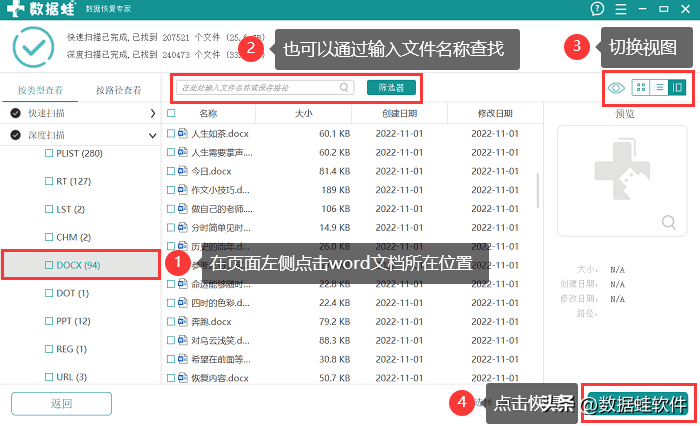Select file name 做自己的老师
700x426 pixels.
tap(222, 209)
